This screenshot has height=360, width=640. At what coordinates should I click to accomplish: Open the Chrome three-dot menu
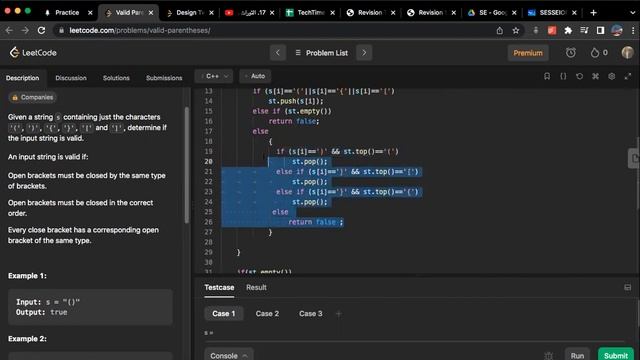tap(633, 30)
